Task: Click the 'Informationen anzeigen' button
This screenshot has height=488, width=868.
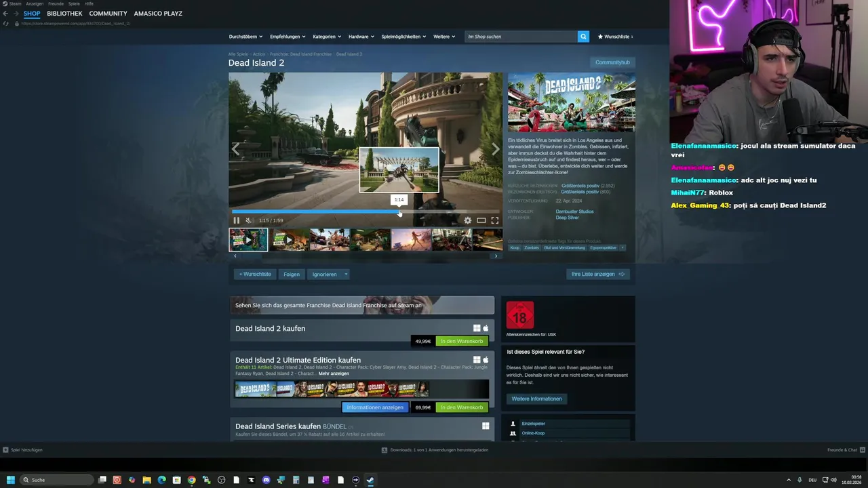Action: point(375,407)
